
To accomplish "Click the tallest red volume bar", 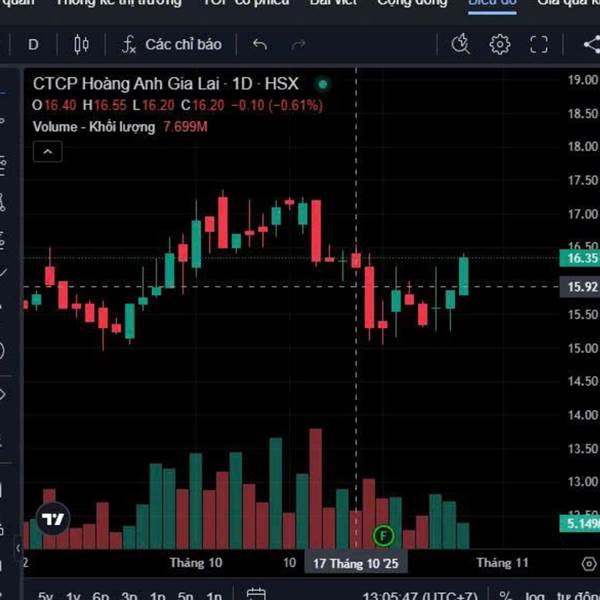I will point(316,489).
